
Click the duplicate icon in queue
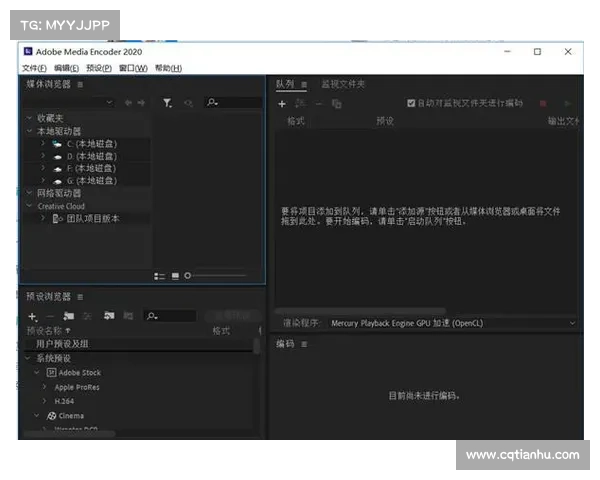pos(337,104)
